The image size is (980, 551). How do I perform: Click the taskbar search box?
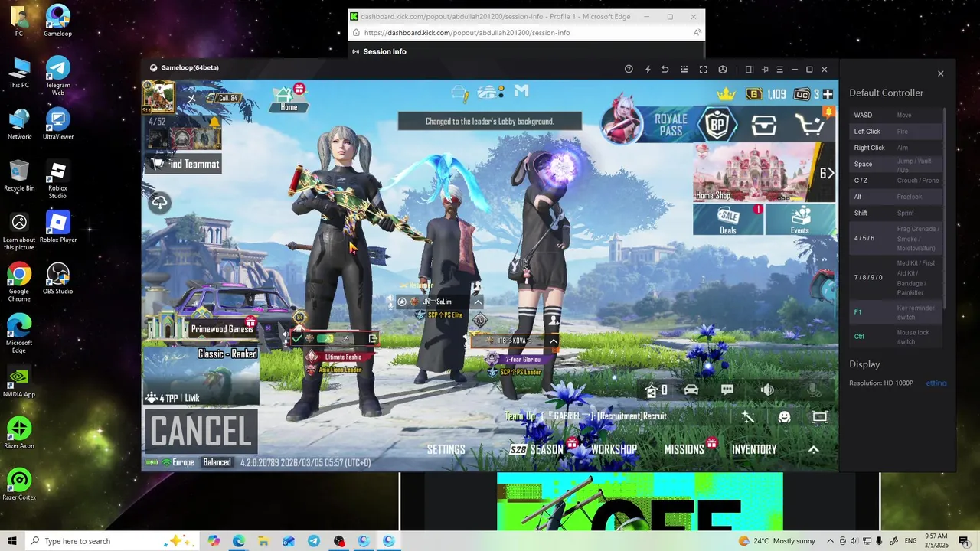111,541
